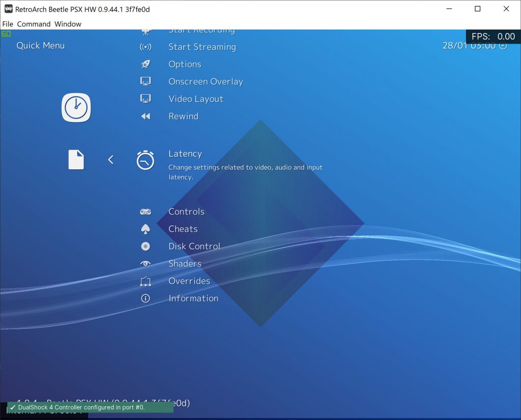The width and height of the screenshot is (521, 420).
Task: Click the FPS counter readout
Action: click(493, 37)
